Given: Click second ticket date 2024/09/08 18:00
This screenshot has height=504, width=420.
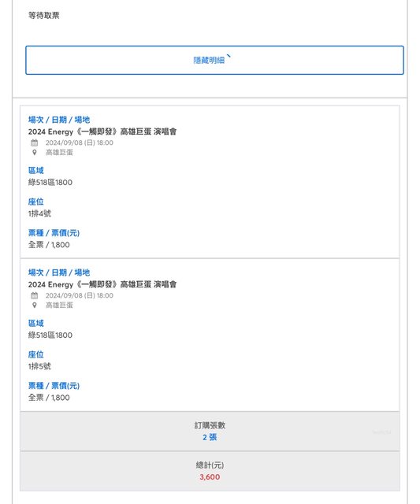Looking at the screenshot, I should pyautogui.click(x=80, y=295).
